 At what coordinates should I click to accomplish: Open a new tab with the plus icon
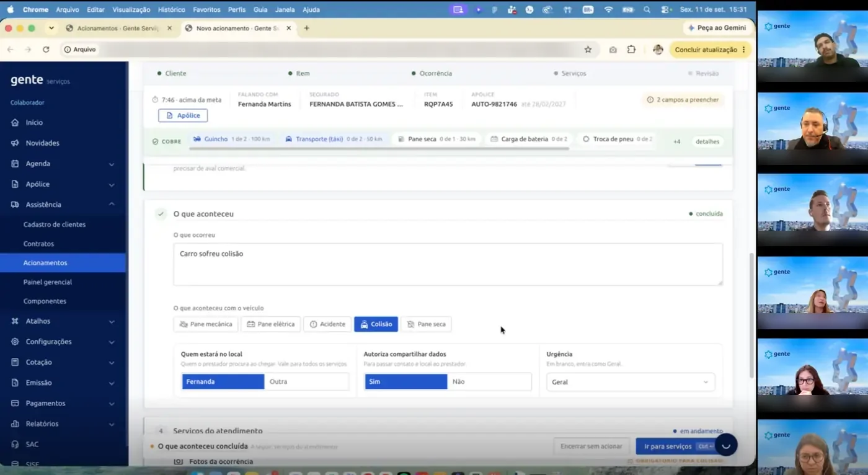pos(306,28)
